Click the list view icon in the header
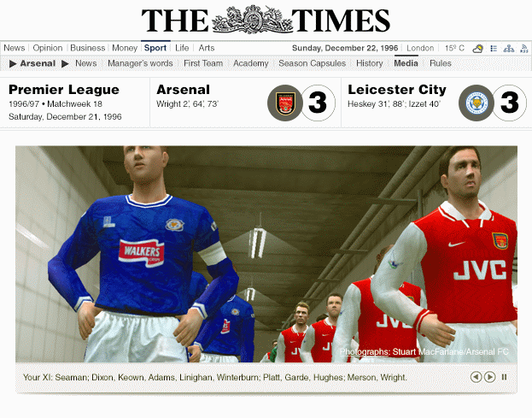The width and height of the screenshot is (532, 418). coord(494,49)
